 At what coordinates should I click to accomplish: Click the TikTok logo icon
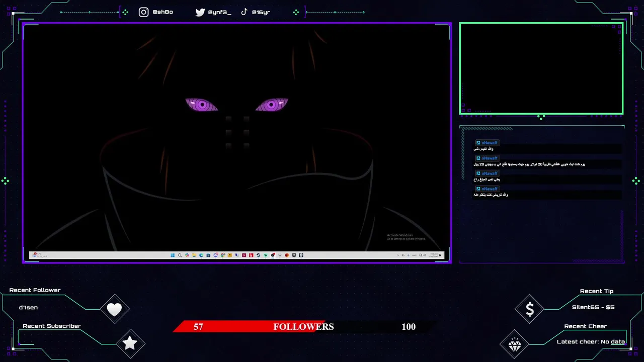[244, 12]
